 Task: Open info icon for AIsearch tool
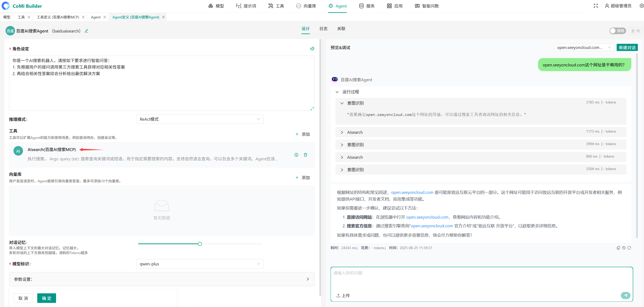click(x=296, y=155)
